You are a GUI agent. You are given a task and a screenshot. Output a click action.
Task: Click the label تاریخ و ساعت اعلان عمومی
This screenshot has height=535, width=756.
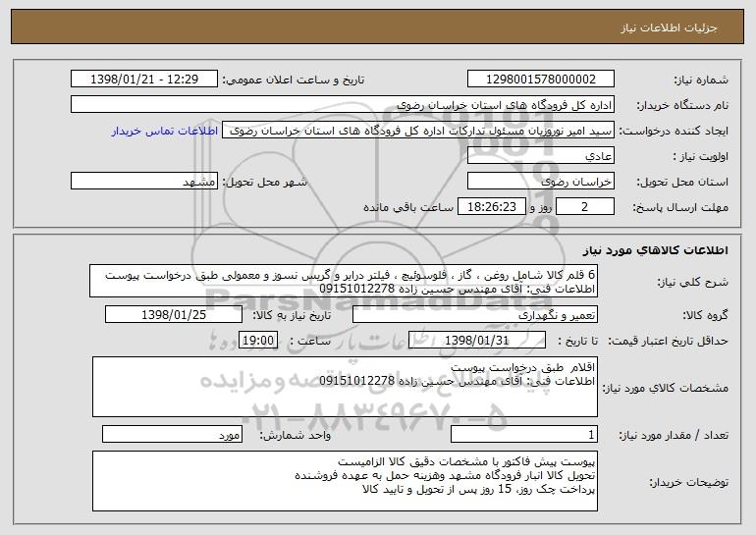coord(294,80)
